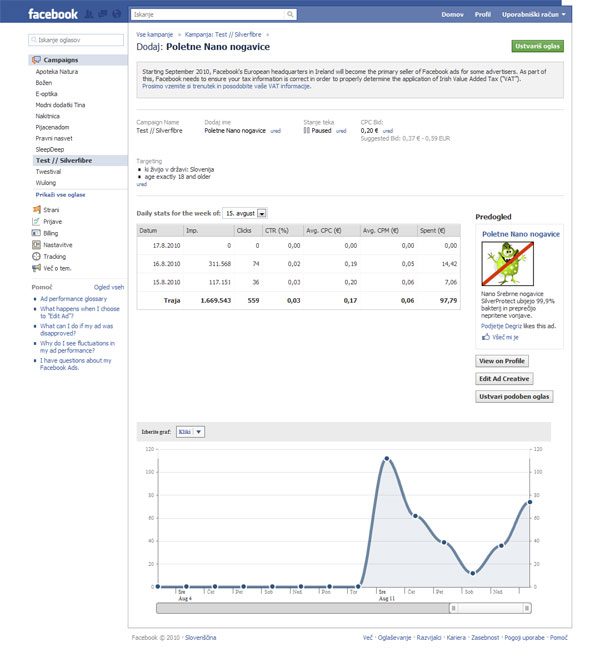Open the messages icon in header
This screenshot has width=600, height=662.
(x=103, y=14)
